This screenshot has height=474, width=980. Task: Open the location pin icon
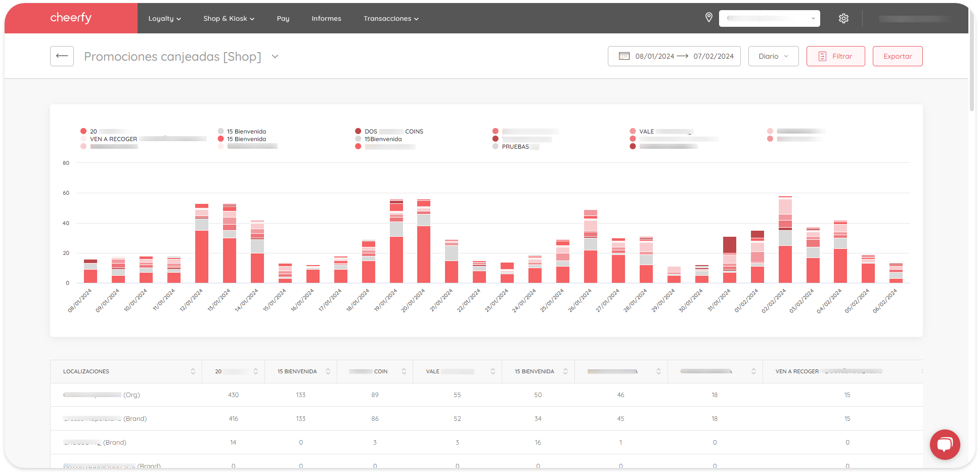[x=709, y=18]
